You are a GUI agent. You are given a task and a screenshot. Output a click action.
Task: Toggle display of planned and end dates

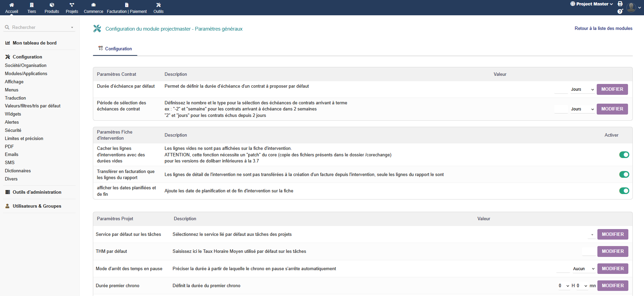624,191
